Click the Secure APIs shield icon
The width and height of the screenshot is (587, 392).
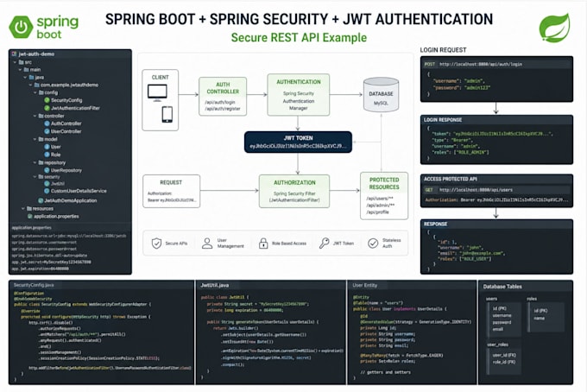click(x=156, y=243)
